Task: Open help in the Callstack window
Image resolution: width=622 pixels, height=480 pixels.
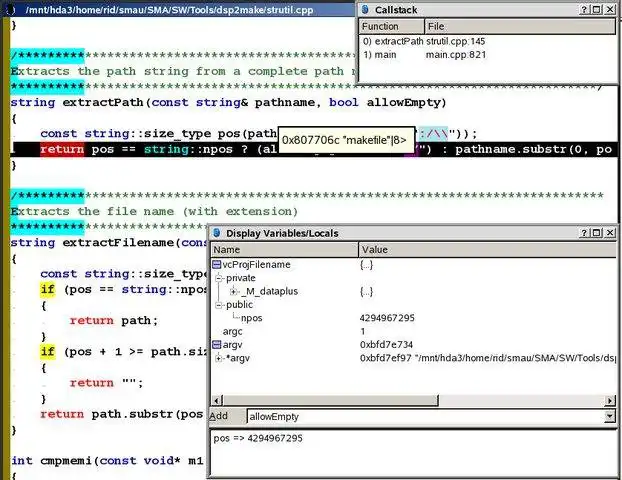Action: [x=584, y=10]
